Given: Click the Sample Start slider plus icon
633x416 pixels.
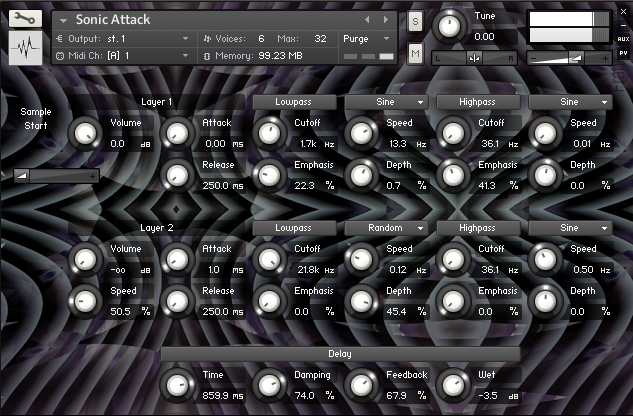Looking at the screenshot, I should click(92, 176).
